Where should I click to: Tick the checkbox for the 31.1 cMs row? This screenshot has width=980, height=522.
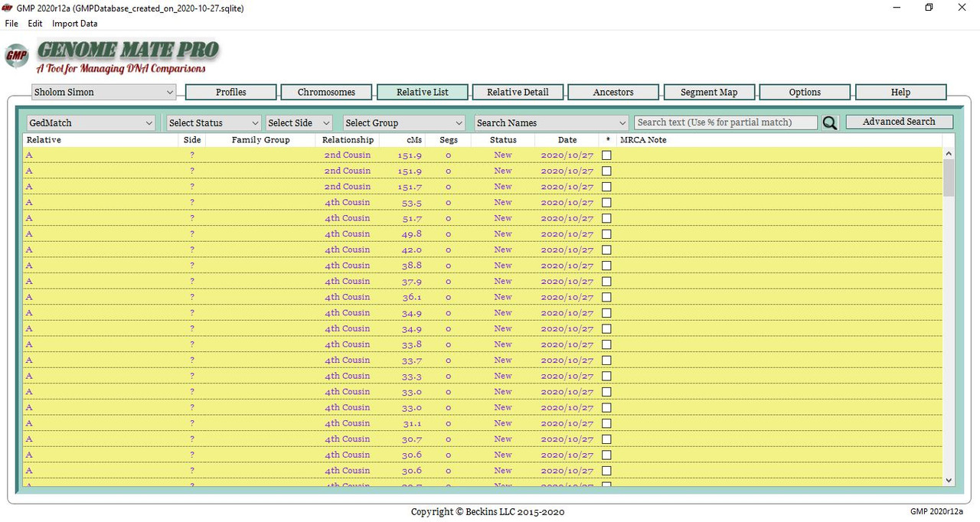(x=606, y=423)
